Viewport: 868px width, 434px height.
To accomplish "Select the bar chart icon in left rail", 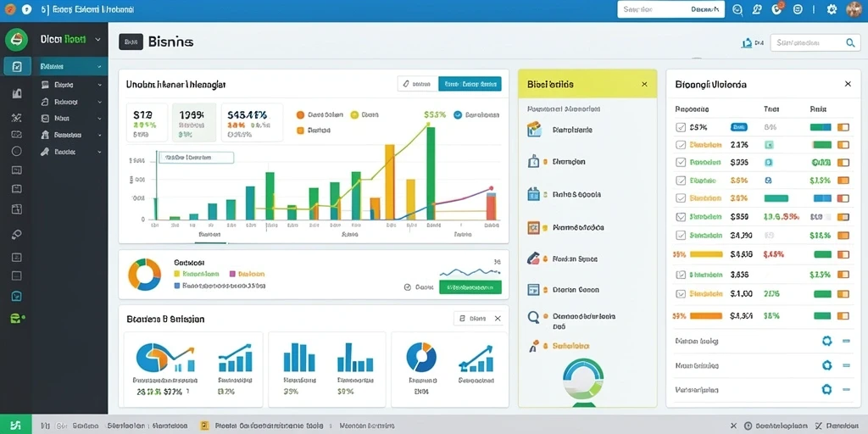I will click(17, 93).
